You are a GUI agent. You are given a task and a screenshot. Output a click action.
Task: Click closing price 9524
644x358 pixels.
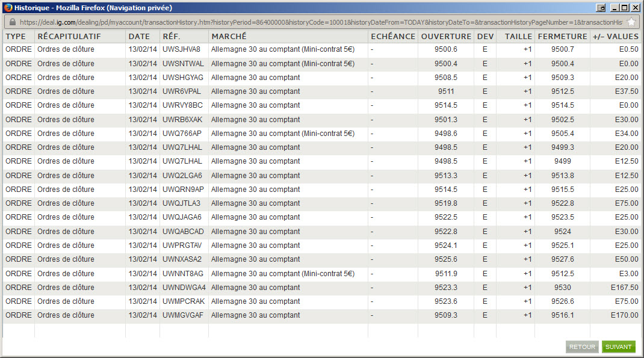click(562, 232)
